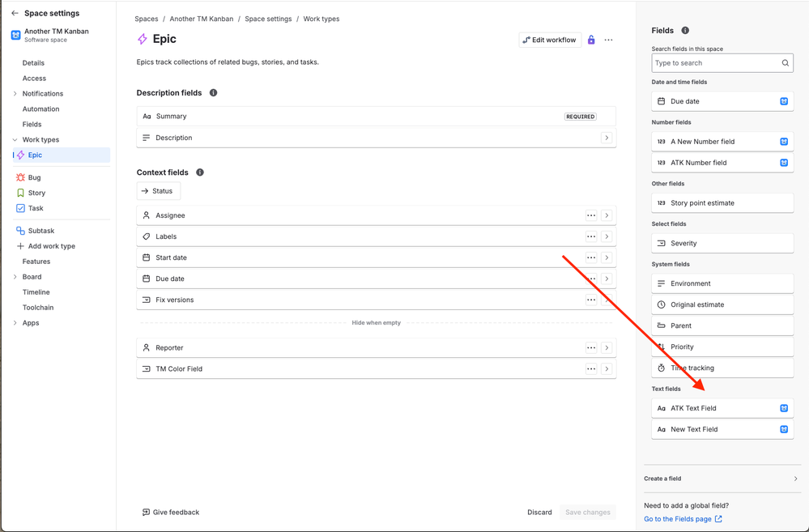The width and height of the screenshot is (809, 532).
Task: Click the info icon beside Fields heading
Action: [685, 31]
